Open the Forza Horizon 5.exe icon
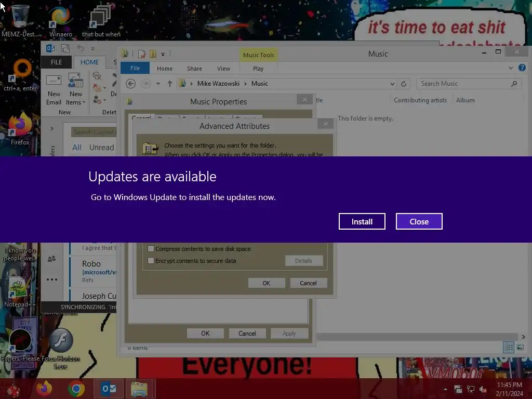Viewport: 532px width, 399px height. click(60, 348)
